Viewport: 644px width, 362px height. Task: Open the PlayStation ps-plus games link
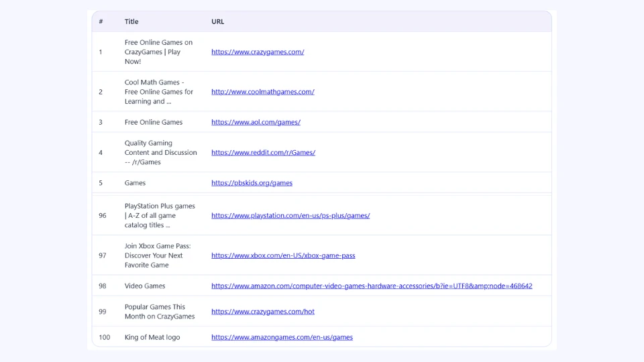click(290, 215)
